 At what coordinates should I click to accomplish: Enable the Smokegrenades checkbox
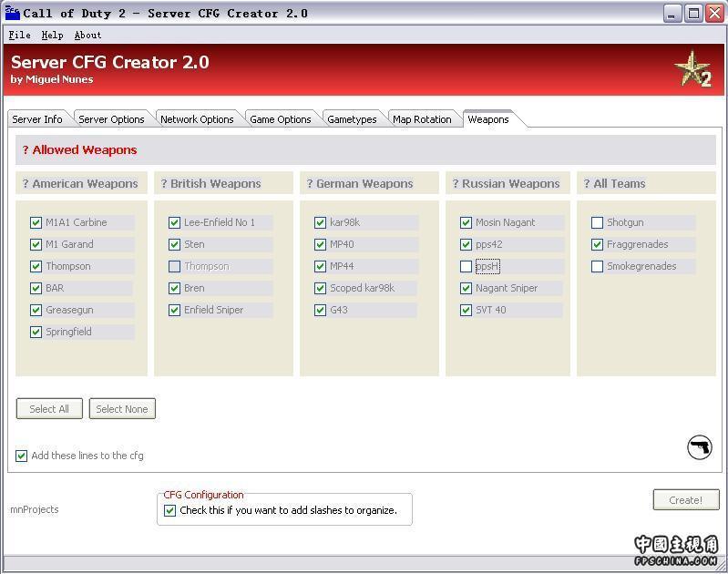[597, 266]
